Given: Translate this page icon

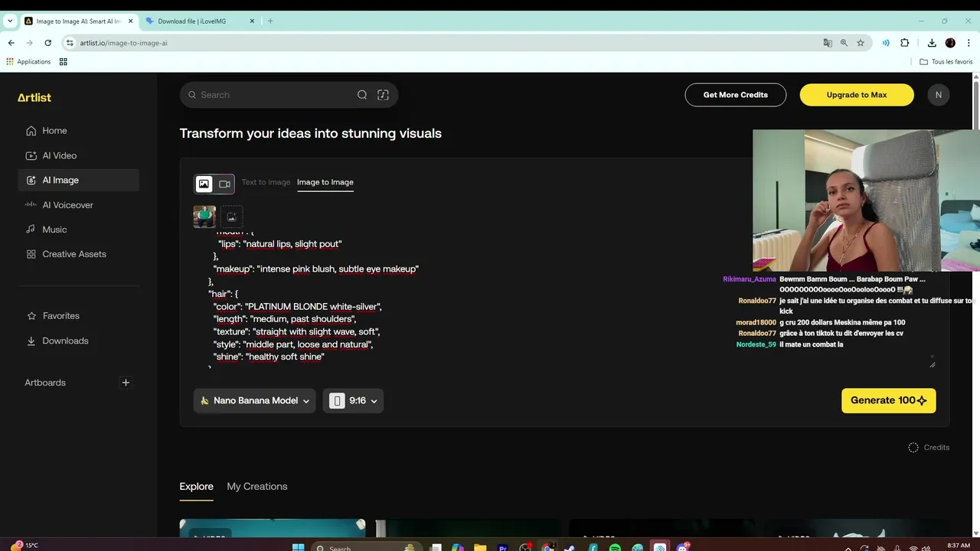Looking at the screenshot, I should [828, 43].
